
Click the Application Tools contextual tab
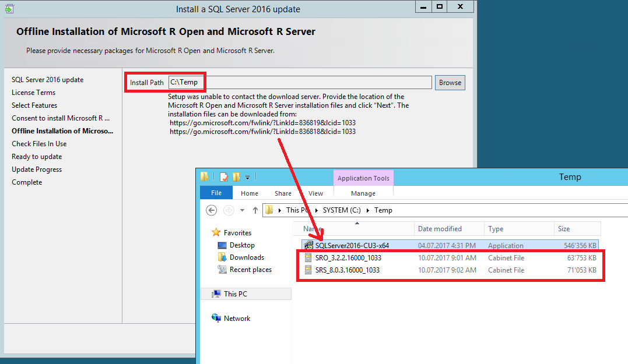(363, 178)
